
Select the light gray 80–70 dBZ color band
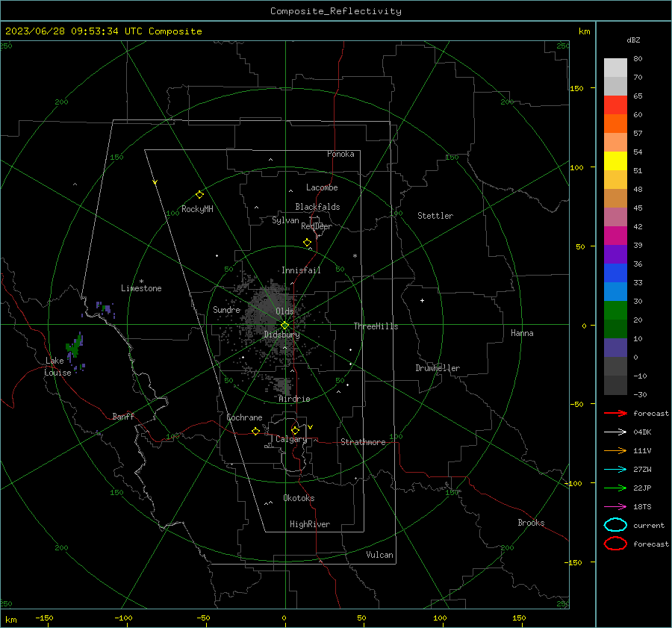coord(615,68)
